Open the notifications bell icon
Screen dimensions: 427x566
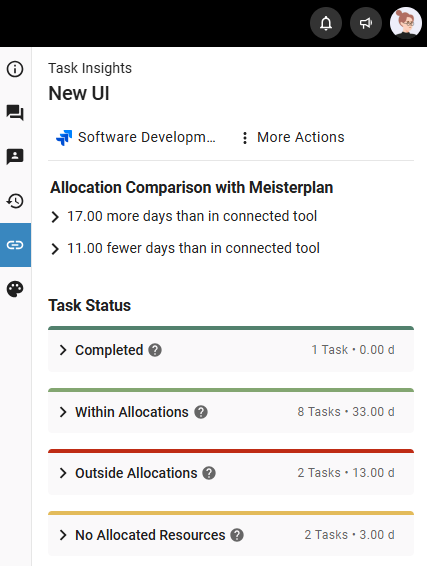[x=326, y=23]
